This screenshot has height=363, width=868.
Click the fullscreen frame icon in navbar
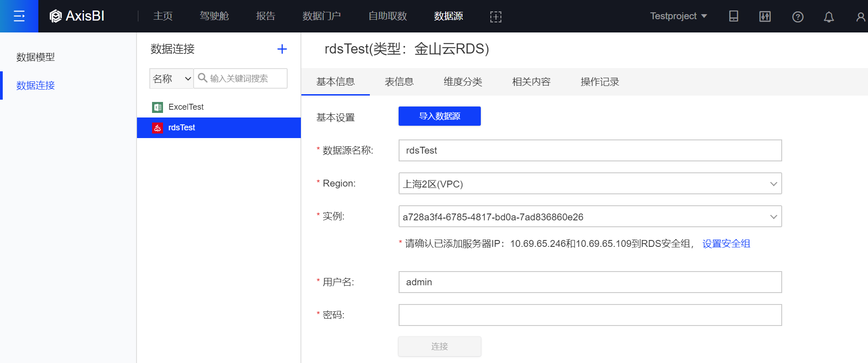coord(495,17)
